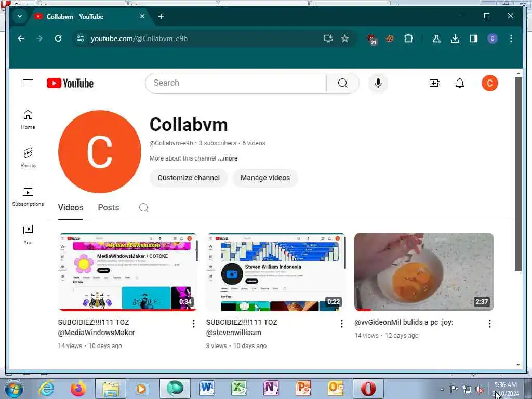The height and width of the screenshot is (399, 532).
Task: Click the search magnifier button
Action: coord(343,83)
